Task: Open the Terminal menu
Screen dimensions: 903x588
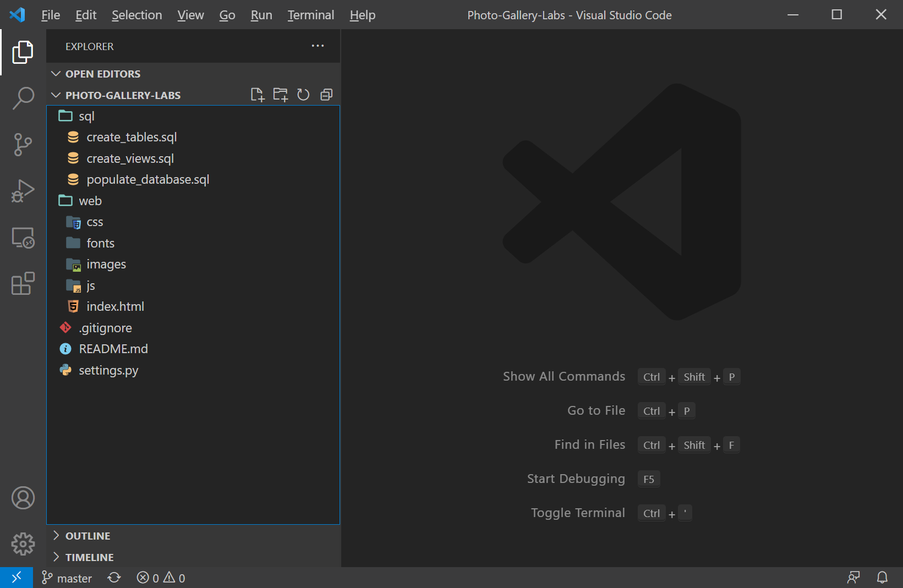Action: pos(310,15)
